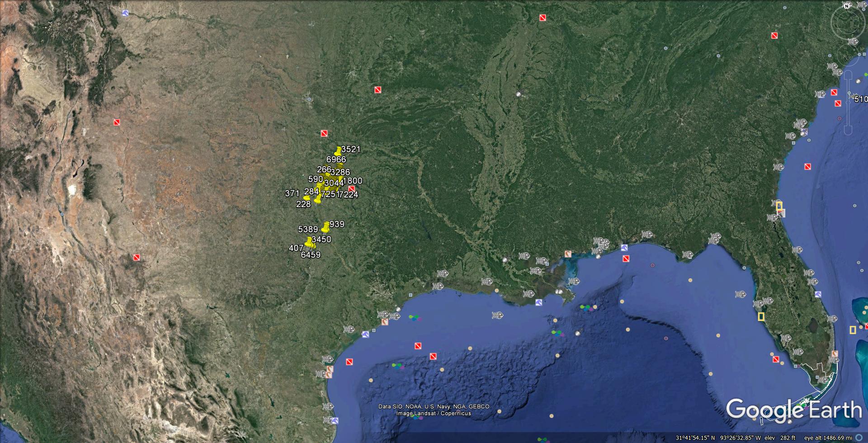Image resolution: width=868 pixels, height=443 pixels.
Task: Open the dive flag icon beside the 1800 label
Action: point(351,189)
